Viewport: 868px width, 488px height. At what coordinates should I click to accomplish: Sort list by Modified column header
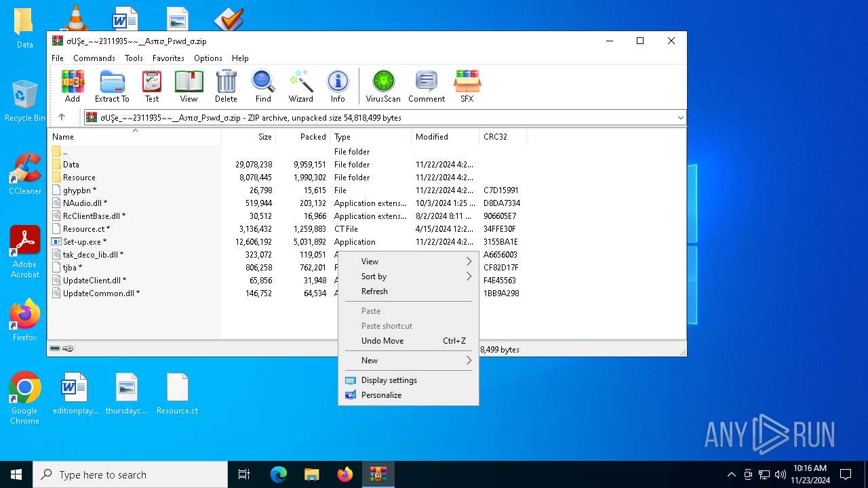click(x=446, y=137)
